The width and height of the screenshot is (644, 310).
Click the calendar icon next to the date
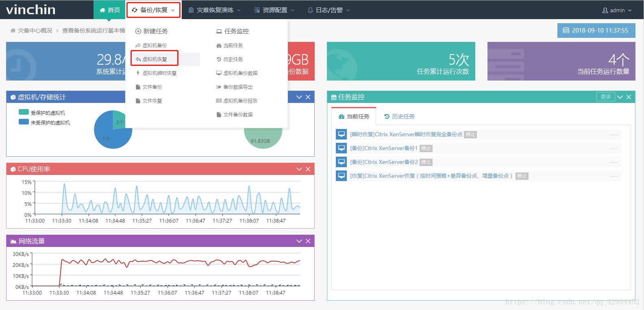coord(566,31)
